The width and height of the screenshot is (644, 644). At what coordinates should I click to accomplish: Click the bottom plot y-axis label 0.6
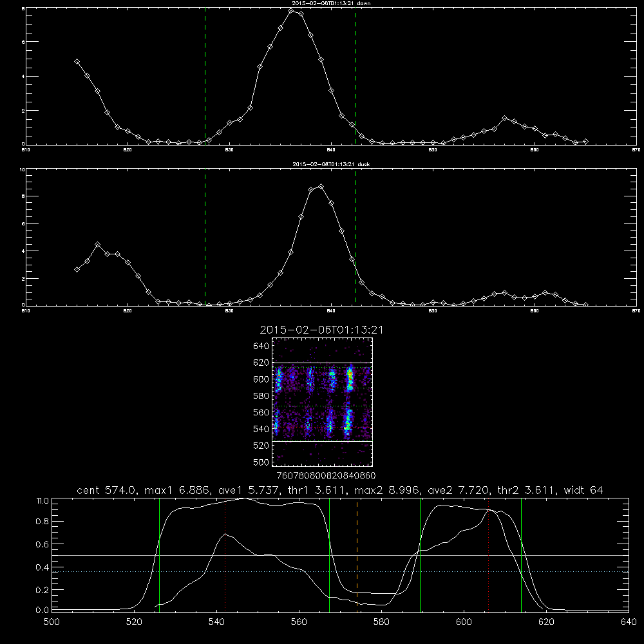(x=43, y=544)
